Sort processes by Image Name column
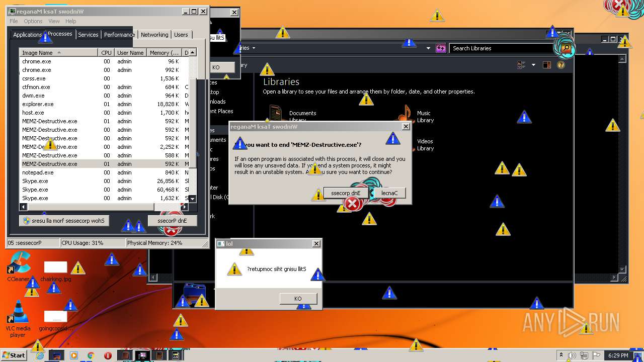The height and width of the screenshot is (362, 644). [x=58, y=53]
